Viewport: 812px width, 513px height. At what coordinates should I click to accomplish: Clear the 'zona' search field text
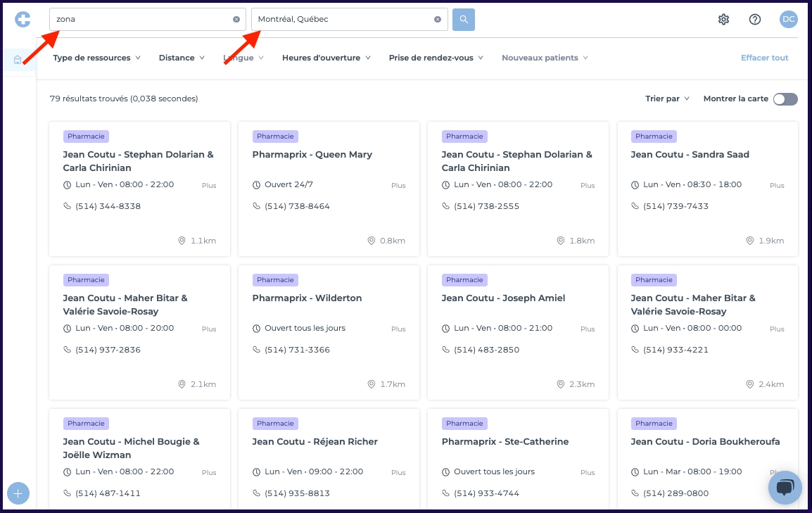(236, 20)
